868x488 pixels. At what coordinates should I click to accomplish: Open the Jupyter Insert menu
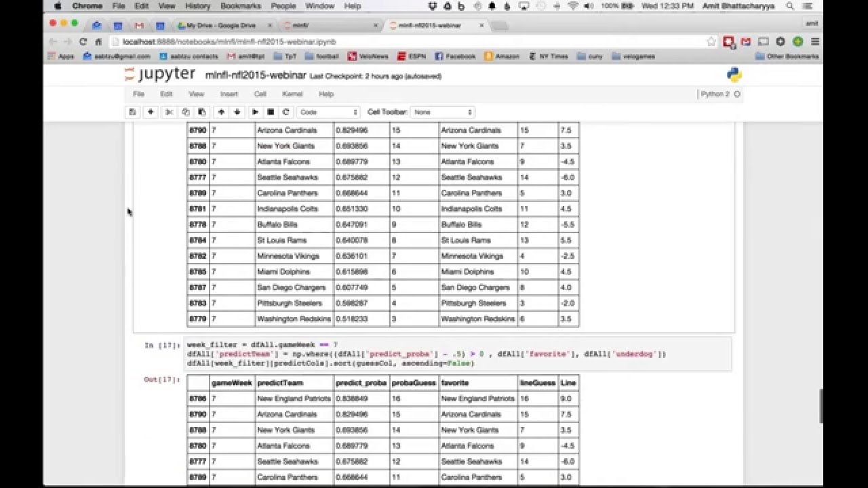(x=229, y=94)
